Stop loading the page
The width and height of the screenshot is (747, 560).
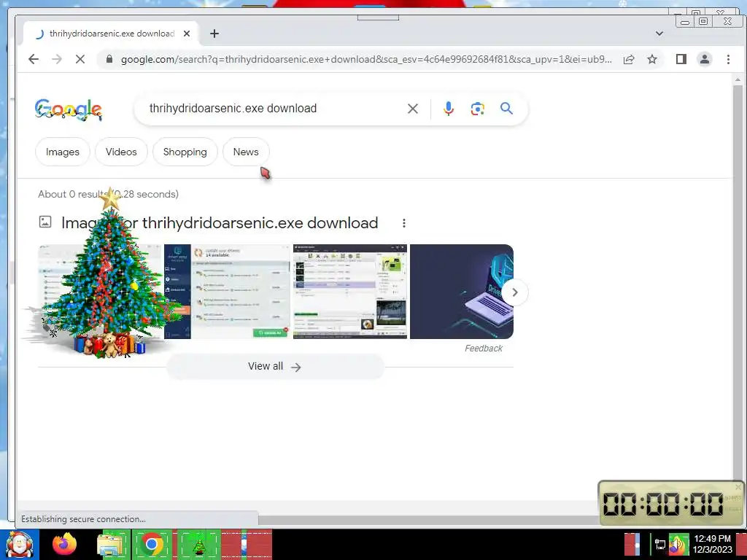pos(80,59)
